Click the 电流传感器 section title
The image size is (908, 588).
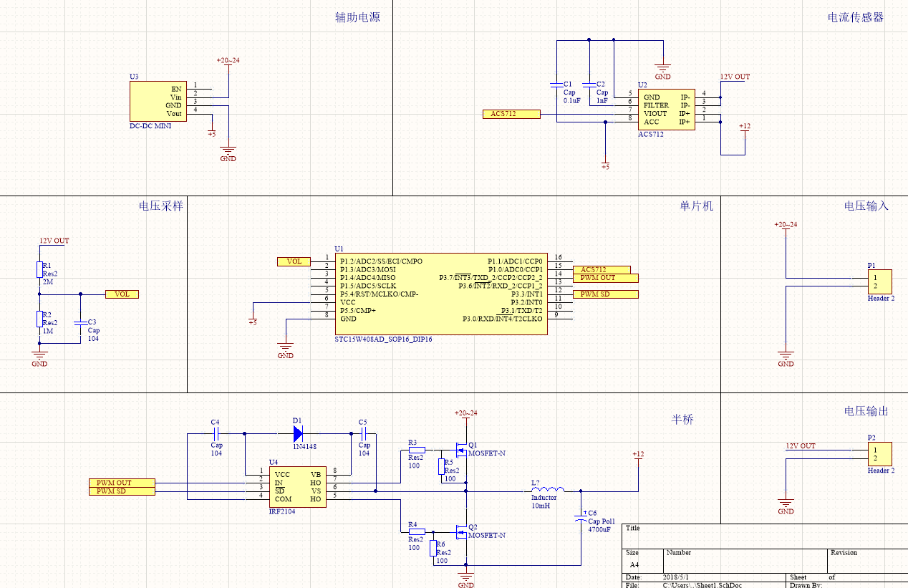click(x=856, y=17)
